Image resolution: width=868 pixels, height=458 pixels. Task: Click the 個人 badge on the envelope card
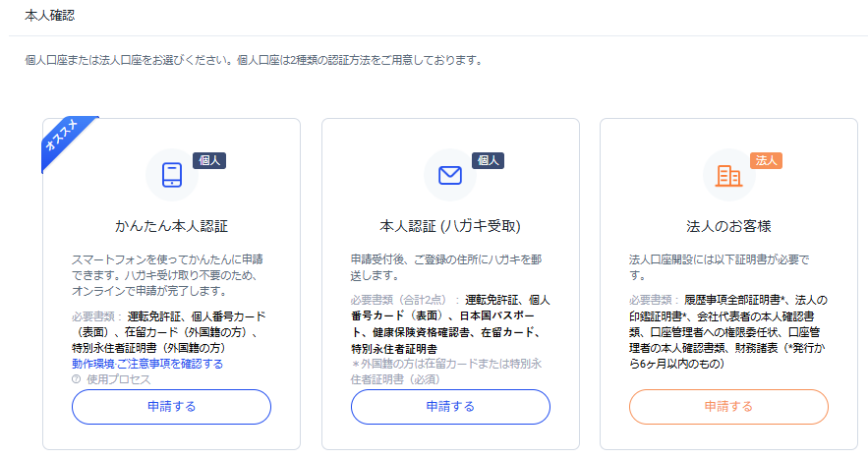[x=488, y=160]
